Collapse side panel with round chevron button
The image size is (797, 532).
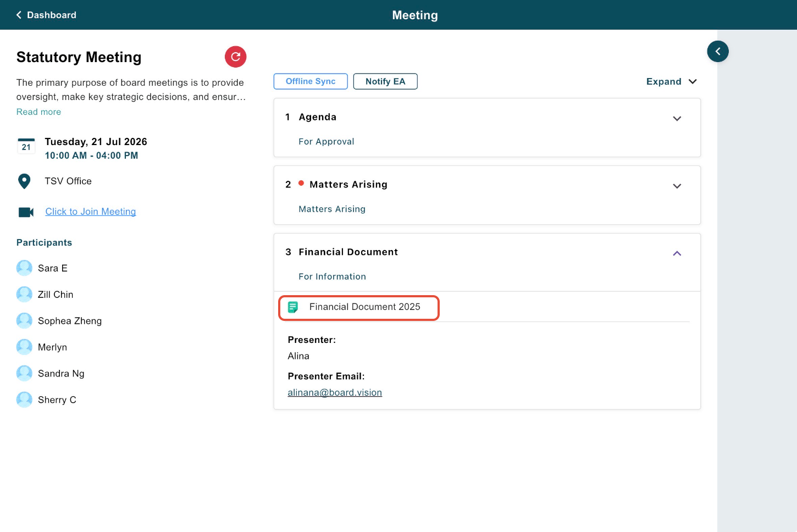[718, 51]
